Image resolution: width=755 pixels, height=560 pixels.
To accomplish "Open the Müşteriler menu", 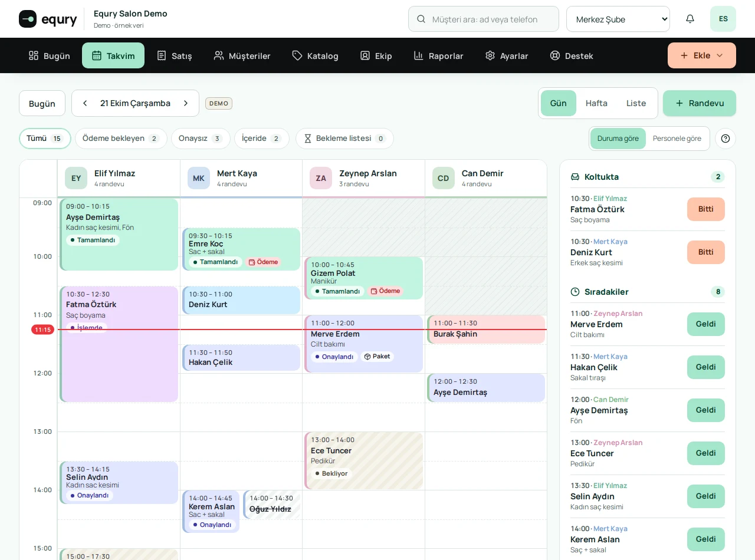I will coord(242,55).
